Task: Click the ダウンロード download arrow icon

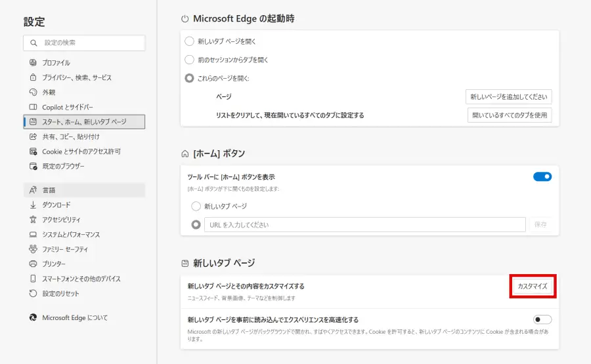Action: 33,205
